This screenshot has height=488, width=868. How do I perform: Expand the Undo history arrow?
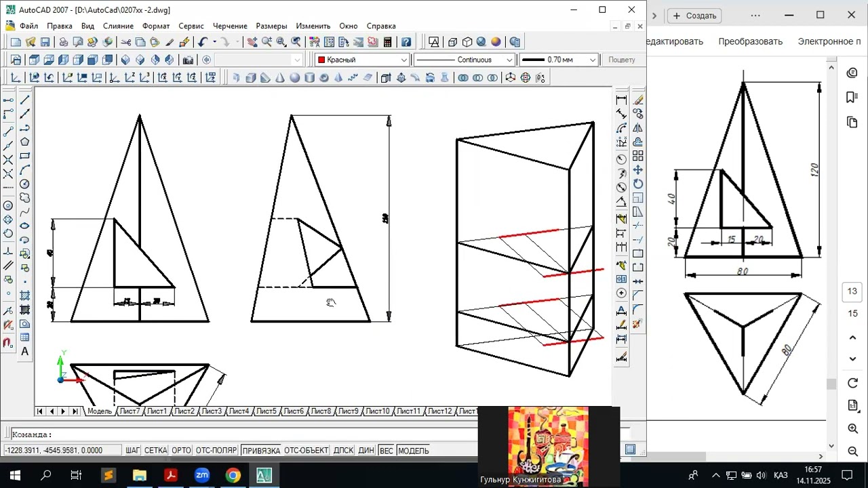tap(214, 42)
